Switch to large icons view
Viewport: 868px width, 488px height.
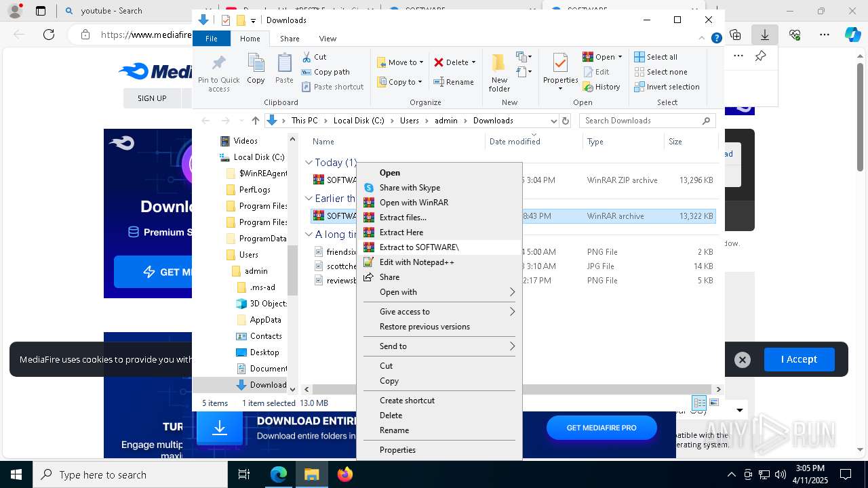pyautogui.click(x=713, y=403)
